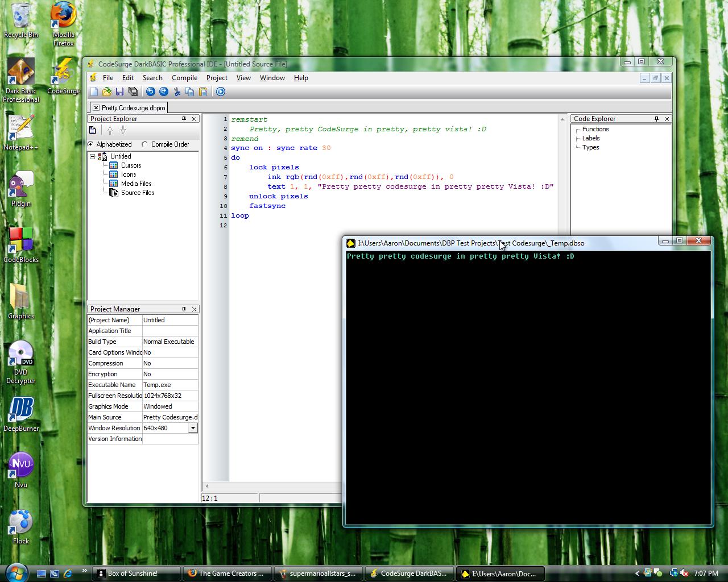The image size is (728, 582).
Task: Open the Flock desktop icon
Action: point(21,526)
